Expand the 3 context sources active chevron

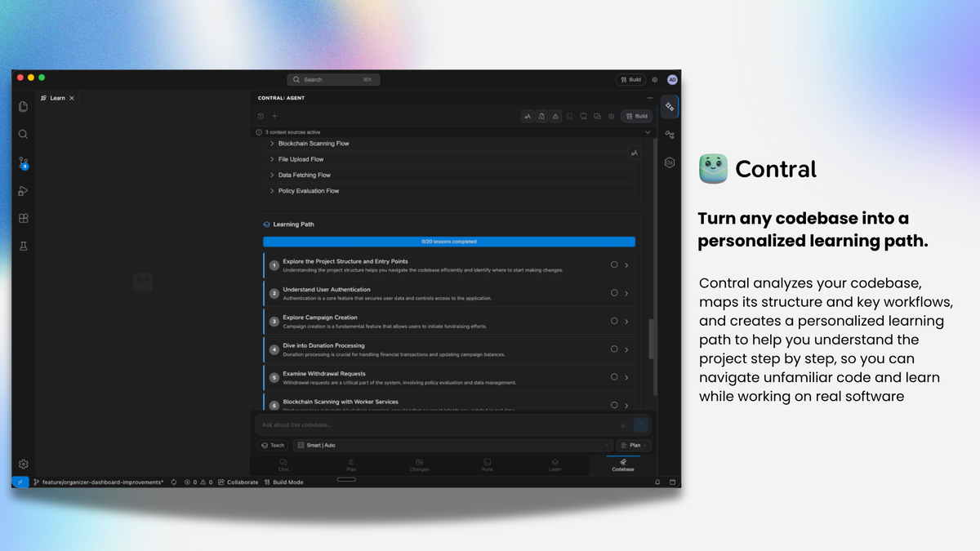tap(648, 132)
